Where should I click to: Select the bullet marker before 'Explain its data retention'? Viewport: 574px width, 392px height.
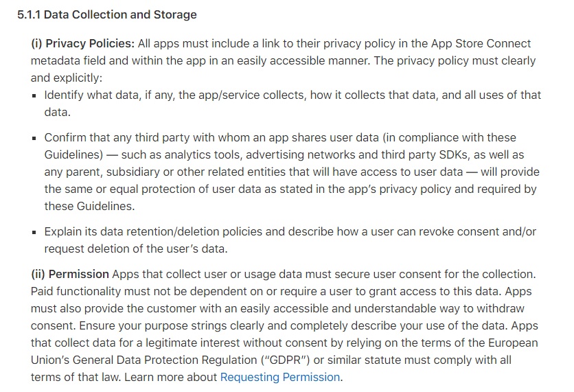pos(34,233)
